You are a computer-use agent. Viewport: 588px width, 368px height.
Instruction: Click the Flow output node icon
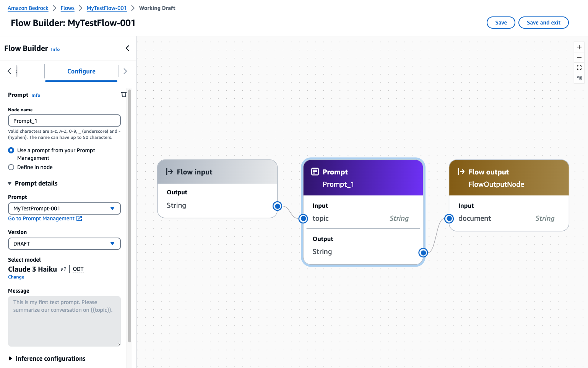(x=461, y=172)
